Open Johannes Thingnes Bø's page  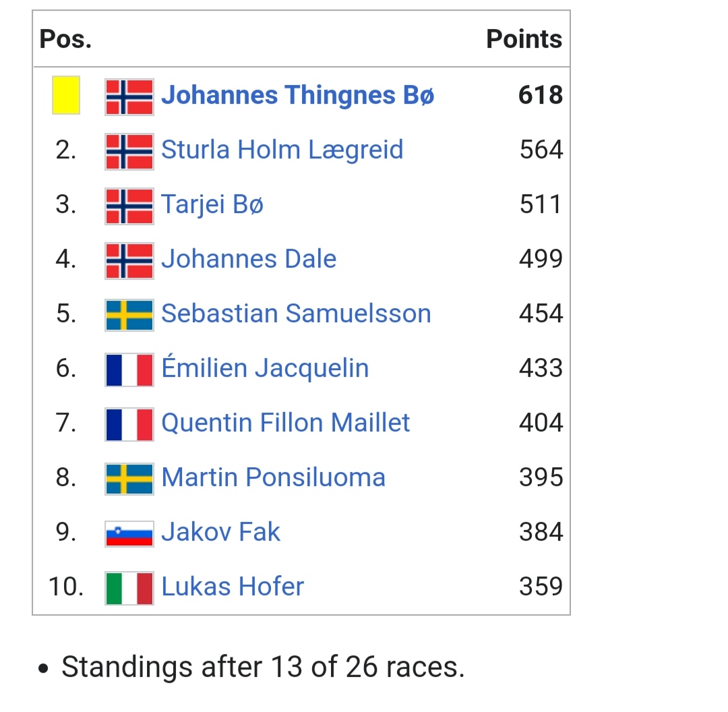tap(297, 95)
